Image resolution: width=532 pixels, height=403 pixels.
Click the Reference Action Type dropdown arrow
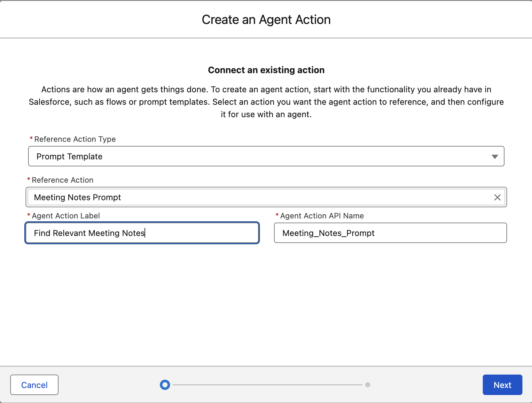(x=495, y=156)
